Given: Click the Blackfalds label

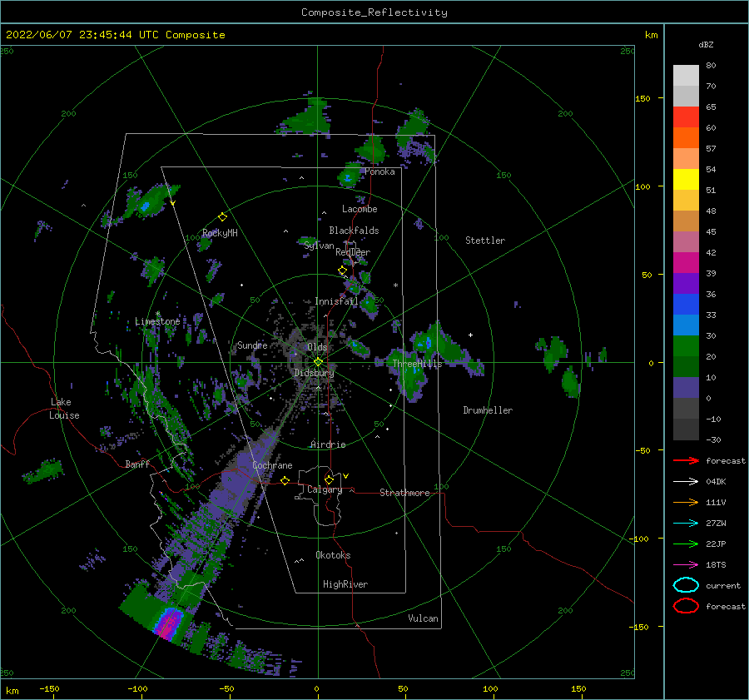Looking at the screenshot, I should (x=354, y=231).
